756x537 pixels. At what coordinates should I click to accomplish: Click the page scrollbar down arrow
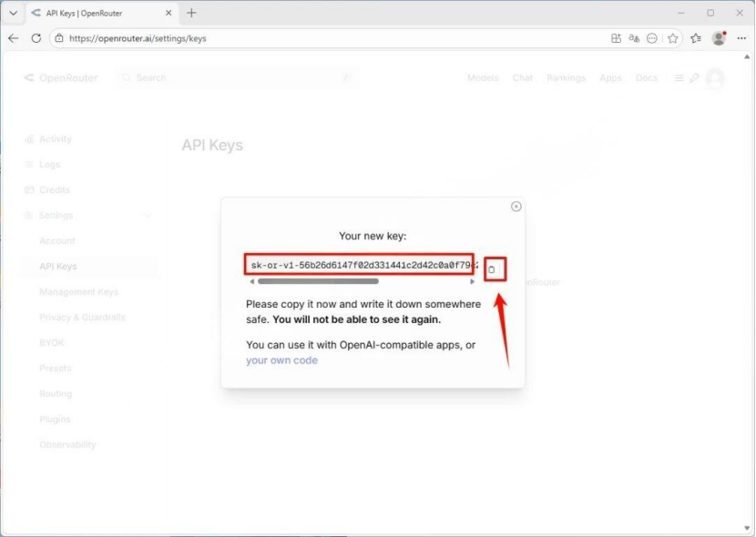(x=747, y=528)
